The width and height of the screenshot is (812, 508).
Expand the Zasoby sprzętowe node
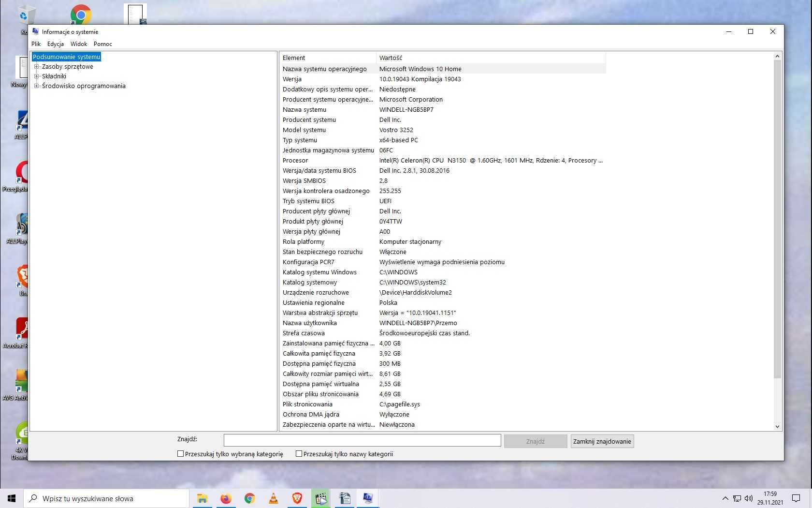[x=36, y=67]
